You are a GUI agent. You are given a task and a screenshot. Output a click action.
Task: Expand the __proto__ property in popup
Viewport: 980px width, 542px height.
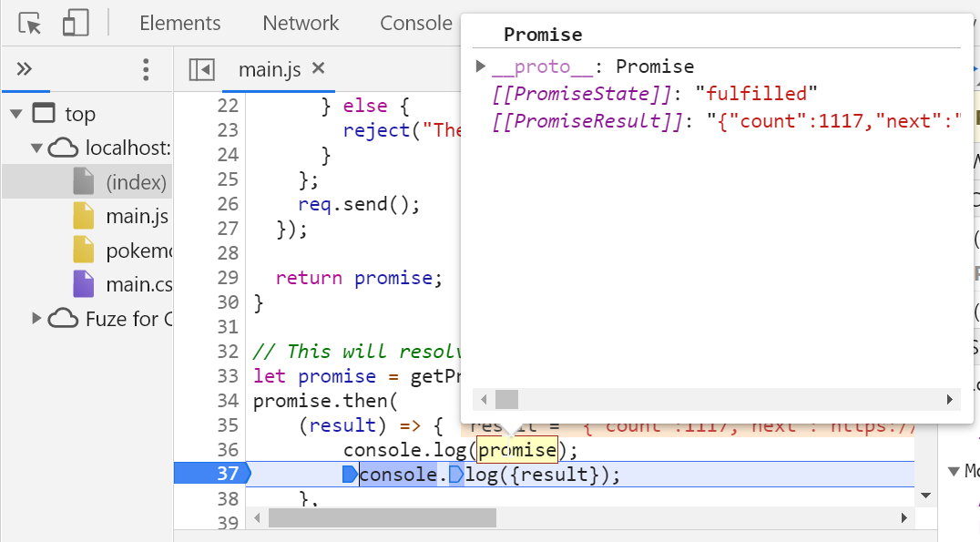click(x=480, y=66)
